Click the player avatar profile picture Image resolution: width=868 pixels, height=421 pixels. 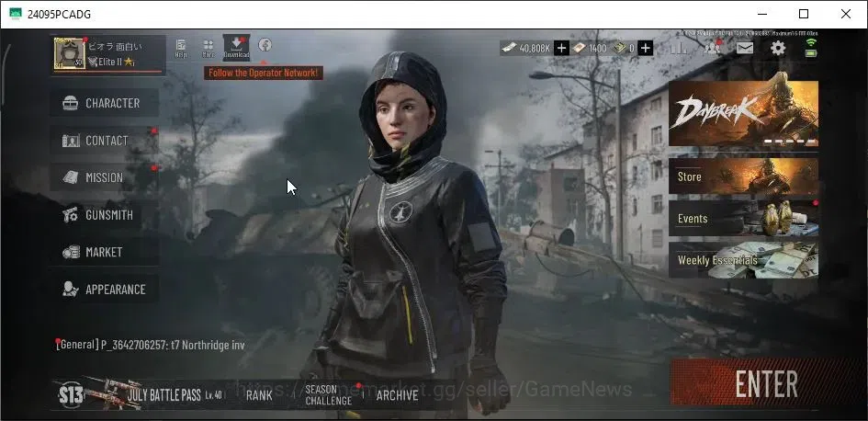pos(69,53)
